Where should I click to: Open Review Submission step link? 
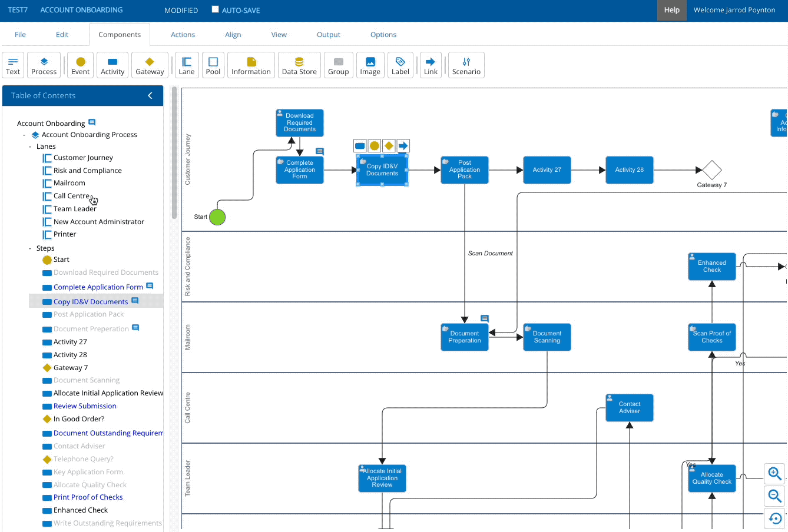click(x=85, y=406)
